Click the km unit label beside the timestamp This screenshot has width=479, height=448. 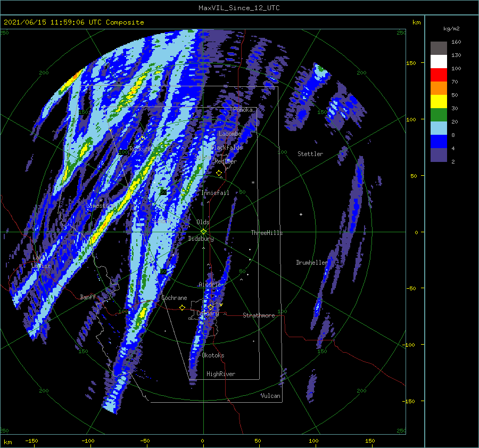point(416,22)
